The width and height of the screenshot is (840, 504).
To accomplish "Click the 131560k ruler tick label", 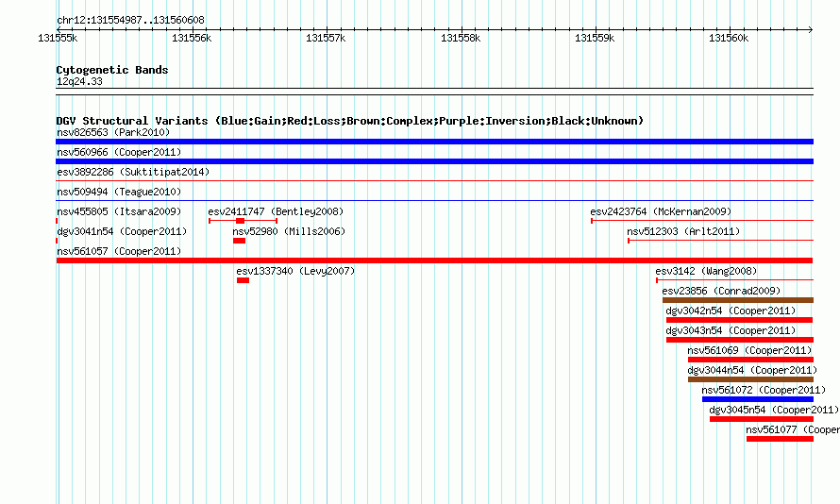I will coord(729,38).
